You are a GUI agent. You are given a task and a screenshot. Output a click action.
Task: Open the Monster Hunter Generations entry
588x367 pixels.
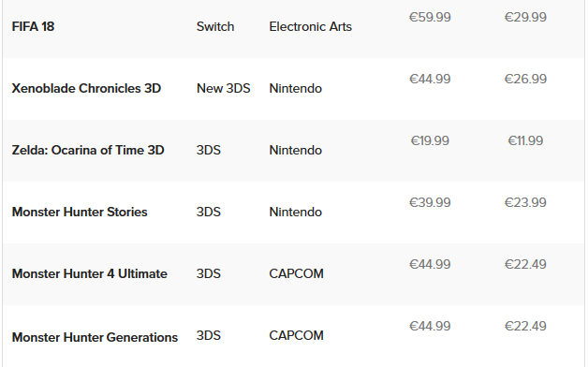(x=95, y=337)
